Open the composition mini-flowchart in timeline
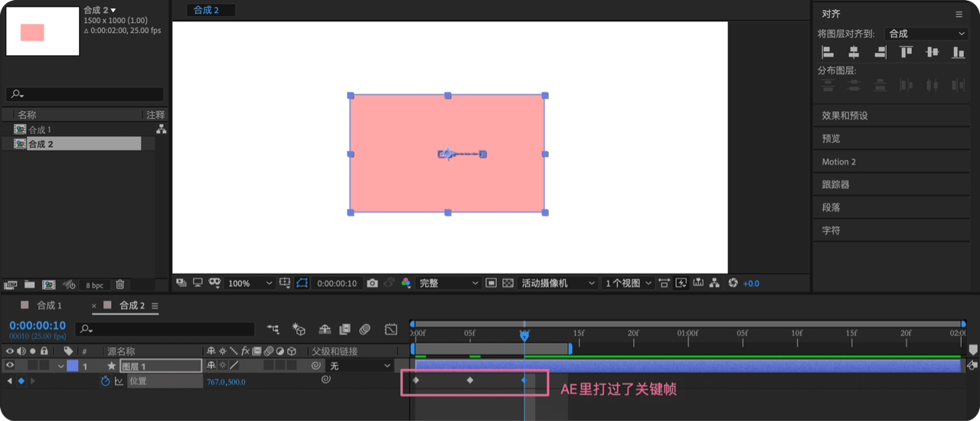This screenshot has height=421, width=980. [273, 329]
